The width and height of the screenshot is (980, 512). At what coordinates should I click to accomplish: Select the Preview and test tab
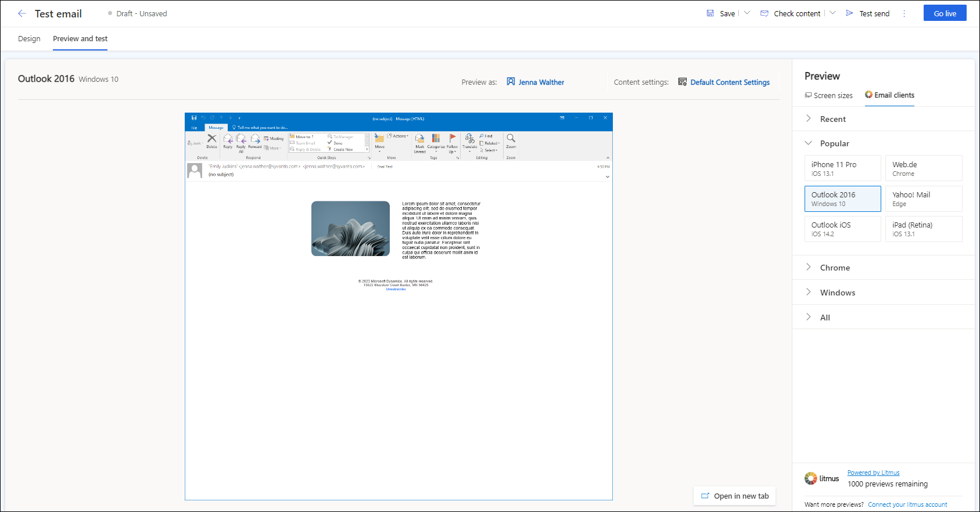pos(80,39)
